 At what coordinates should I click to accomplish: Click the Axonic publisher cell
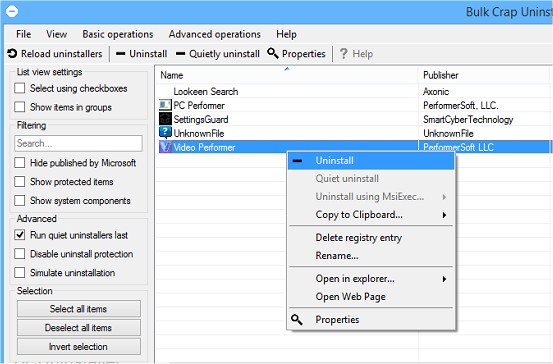click(436, 91)
